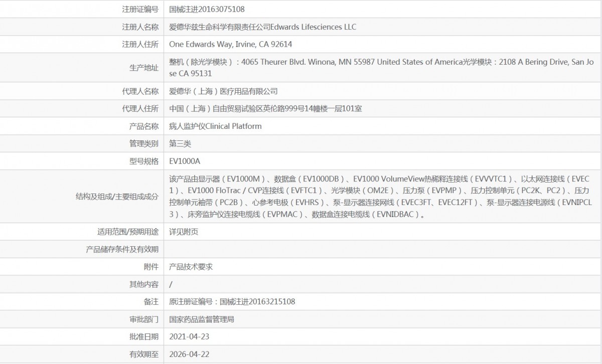Select the 第三类 category value
Screen dimensions: 602x364
pyautogui.click(x=180, y=143)
